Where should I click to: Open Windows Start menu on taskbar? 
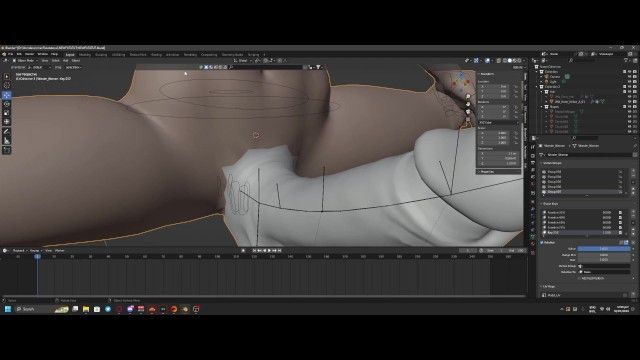click(7, 309)
